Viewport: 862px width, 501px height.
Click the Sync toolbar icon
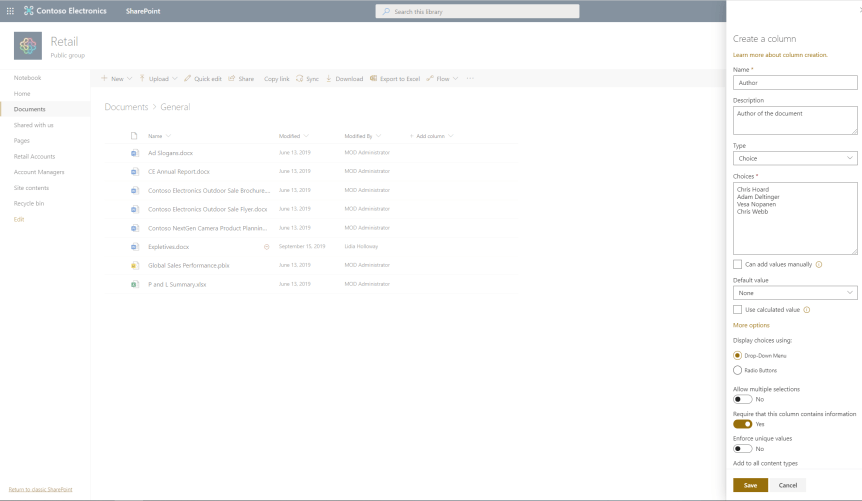[x=300, y=78]
